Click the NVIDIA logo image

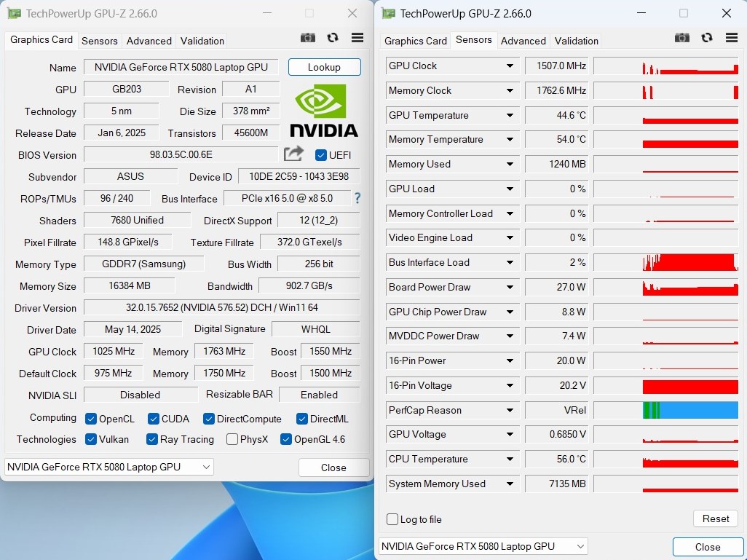pos(324,111)
